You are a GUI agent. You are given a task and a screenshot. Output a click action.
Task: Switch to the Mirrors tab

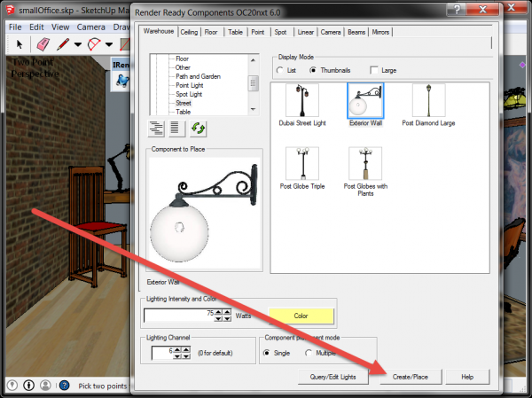coord(380,32)
